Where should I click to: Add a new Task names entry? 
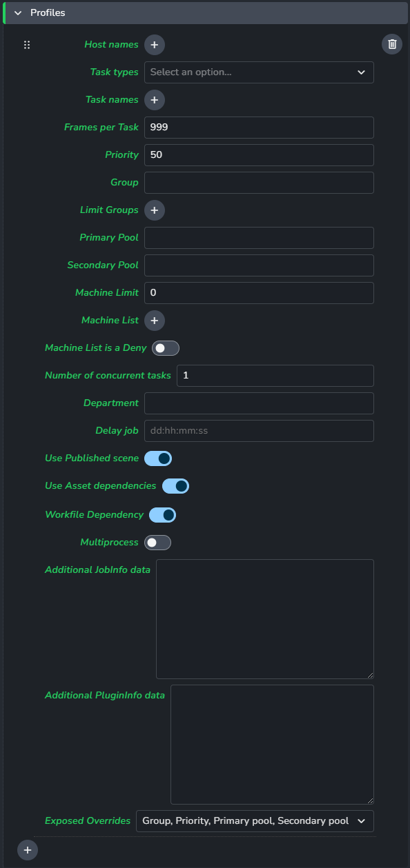155,100
